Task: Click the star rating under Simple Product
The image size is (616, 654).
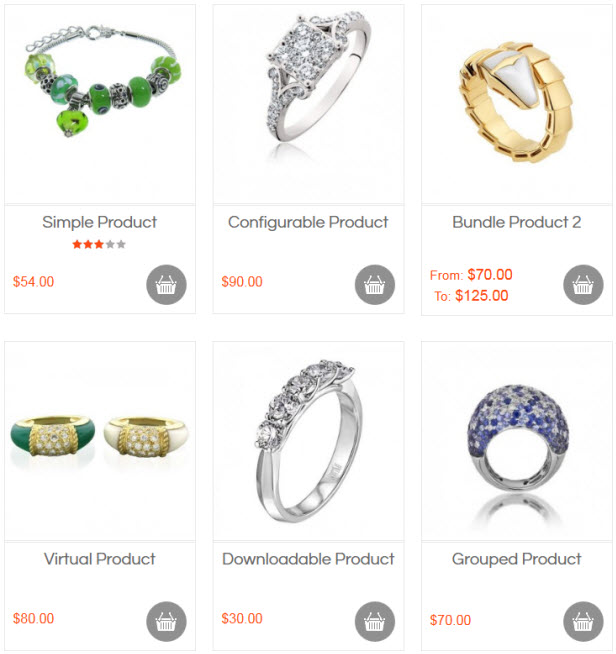Action: (x=99, y=244)
